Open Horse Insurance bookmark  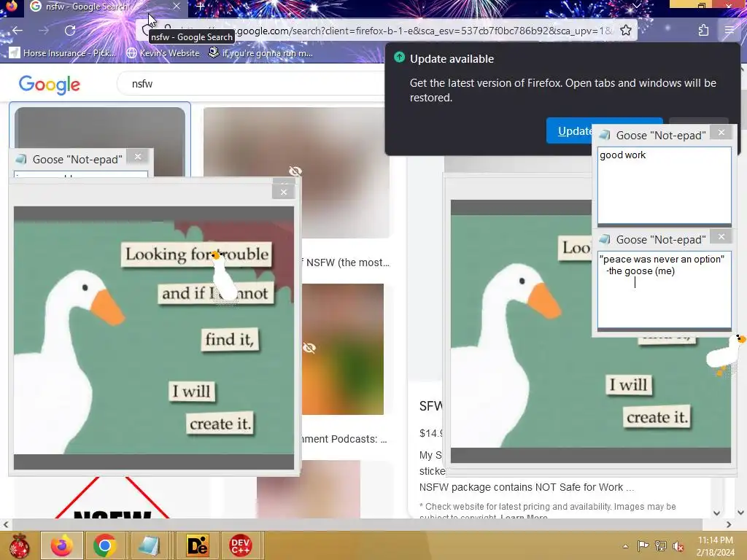tap(63, 52)
